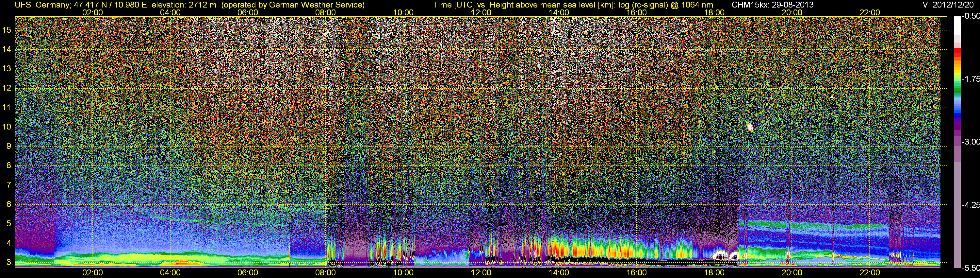Image resolution: width=980 pixels, height=278 pixels.
Task: Click the 10:00 label on the bottom time axis
Action: coord(403,273)
